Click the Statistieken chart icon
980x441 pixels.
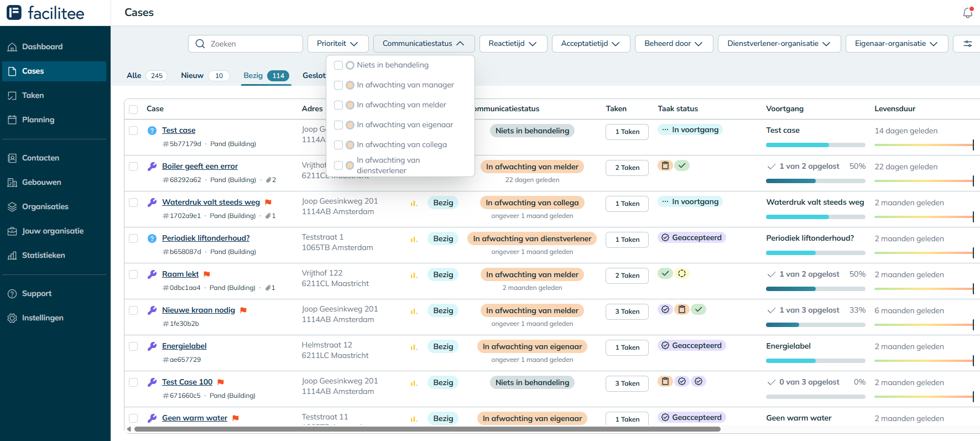click(x=12, y=256)
